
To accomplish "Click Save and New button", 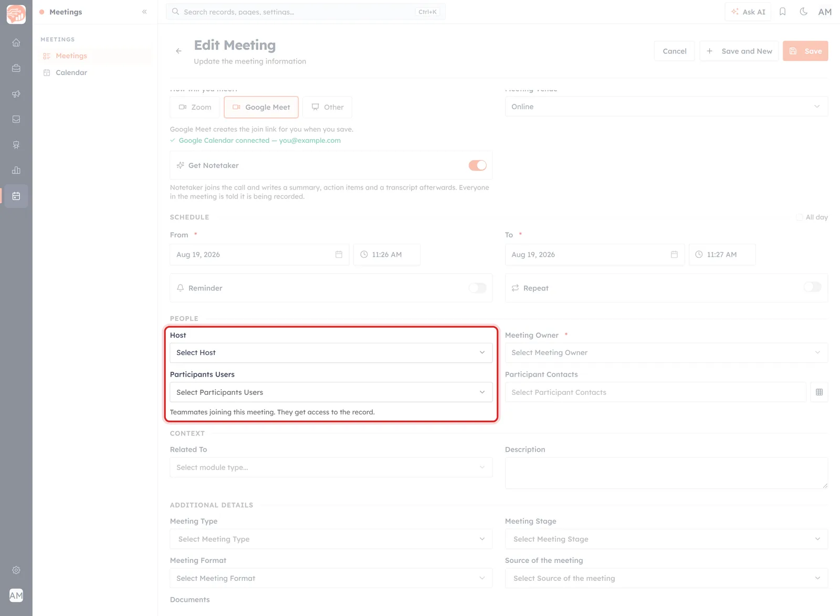I will click(739, 51).
